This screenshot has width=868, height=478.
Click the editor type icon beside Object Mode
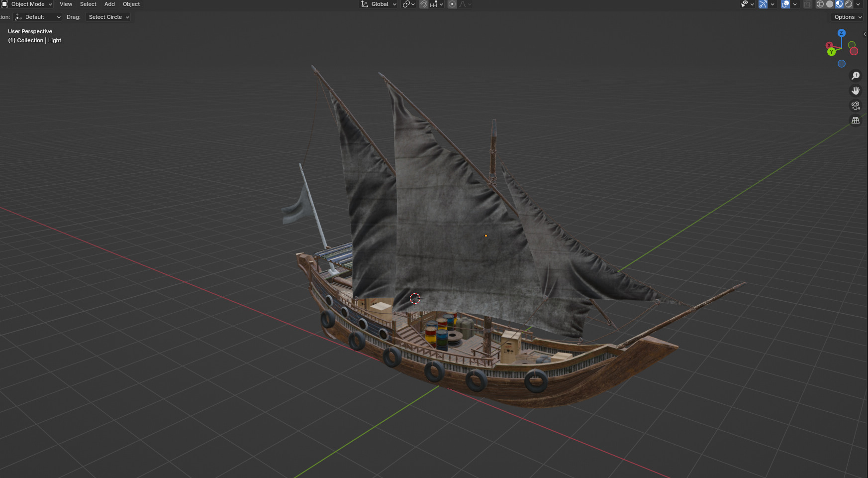point(4,4)
